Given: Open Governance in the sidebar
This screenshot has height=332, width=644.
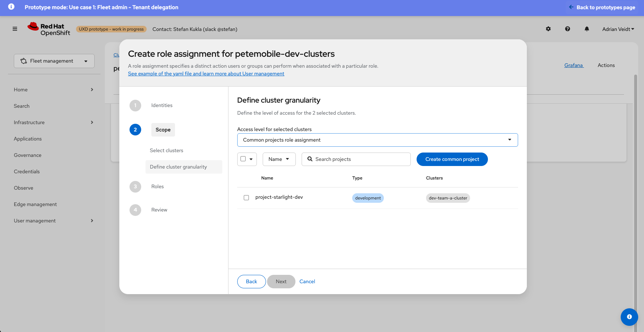Looking at the screenshot, I should 28,155.
